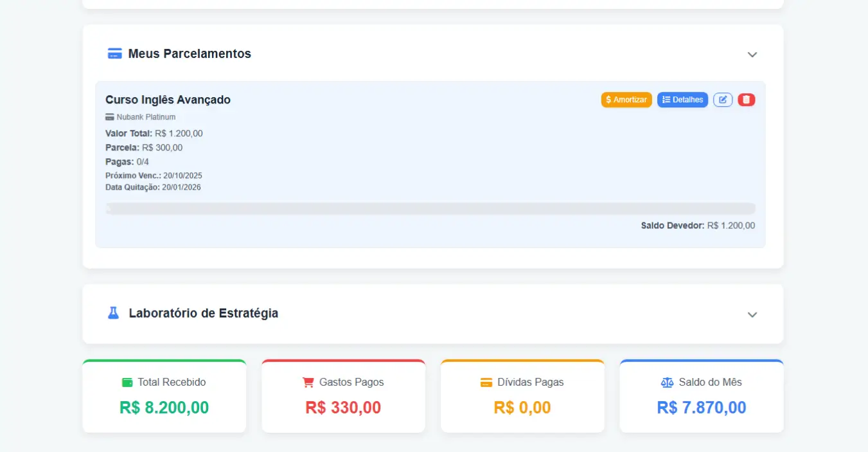Open Detalhes for the installment plan
The height and width of the screenshot is (452, 868).
pos(682,100)
